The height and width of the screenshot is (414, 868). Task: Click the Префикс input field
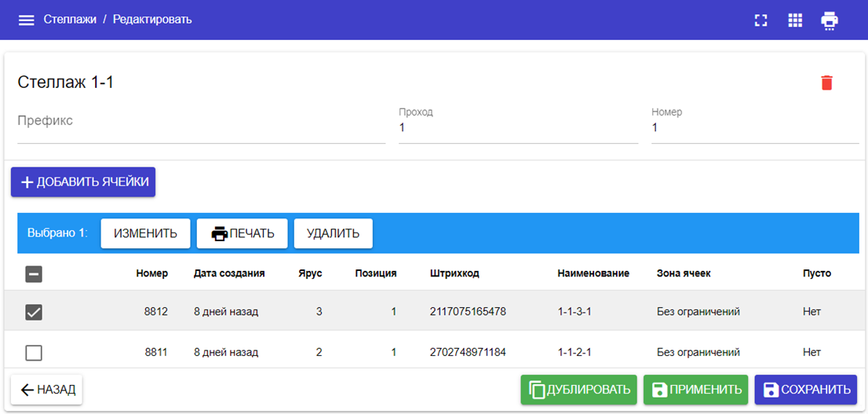pos(201,127)
